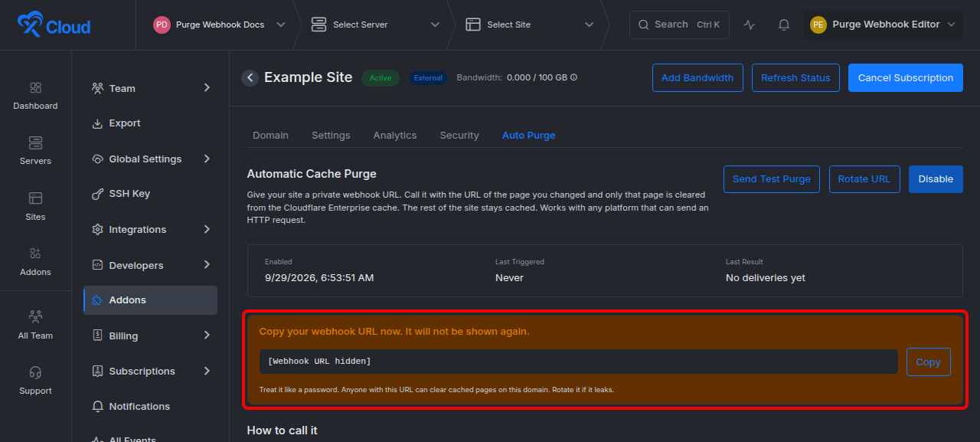The height and width of the screenshot is (442, 980).
Task: Click the Export download icon
Action: (x=97, y=123)
